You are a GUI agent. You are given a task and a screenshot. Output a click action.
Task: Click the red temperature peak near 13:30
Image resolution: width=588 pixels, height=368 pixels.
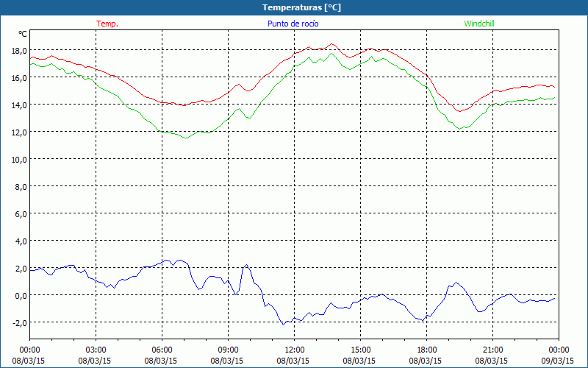coord(331,44)
